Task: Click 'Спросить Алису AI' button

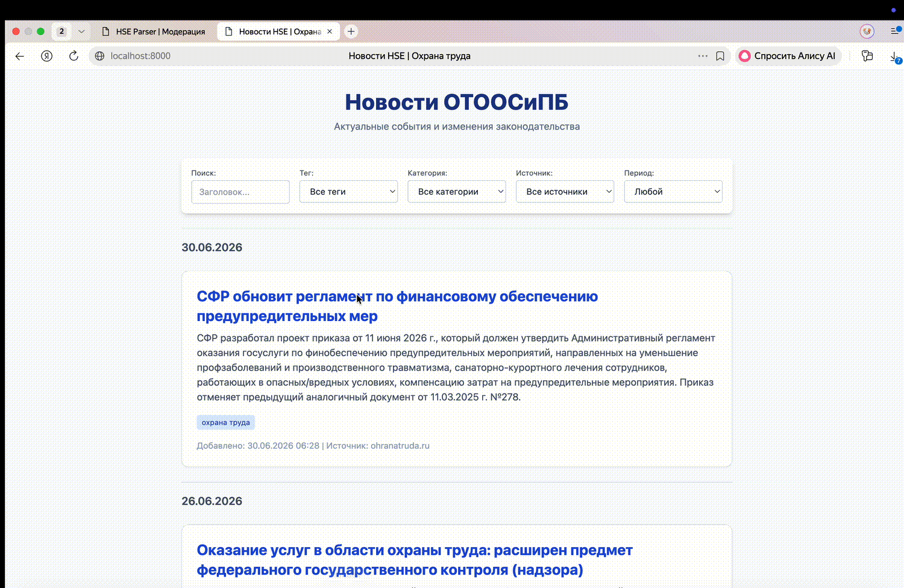Action: (788, 56)
